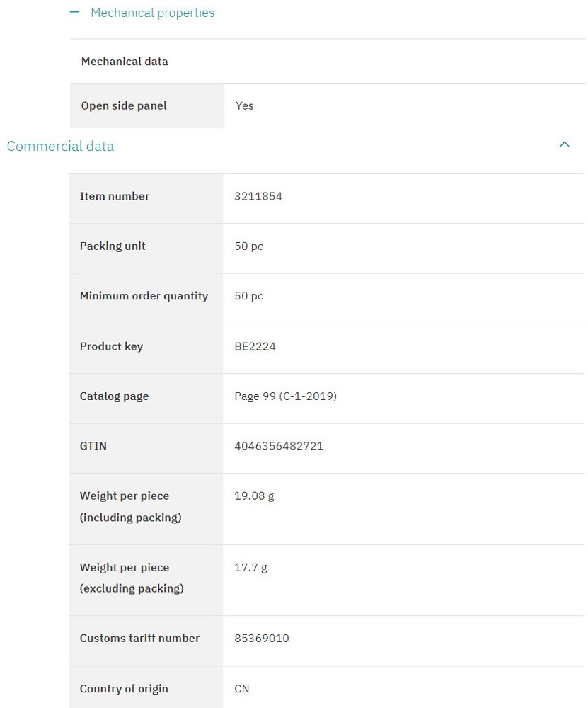Click the Commercial data section title
The width and height of the screenshot is (588, 708).
tap(60, 147)
